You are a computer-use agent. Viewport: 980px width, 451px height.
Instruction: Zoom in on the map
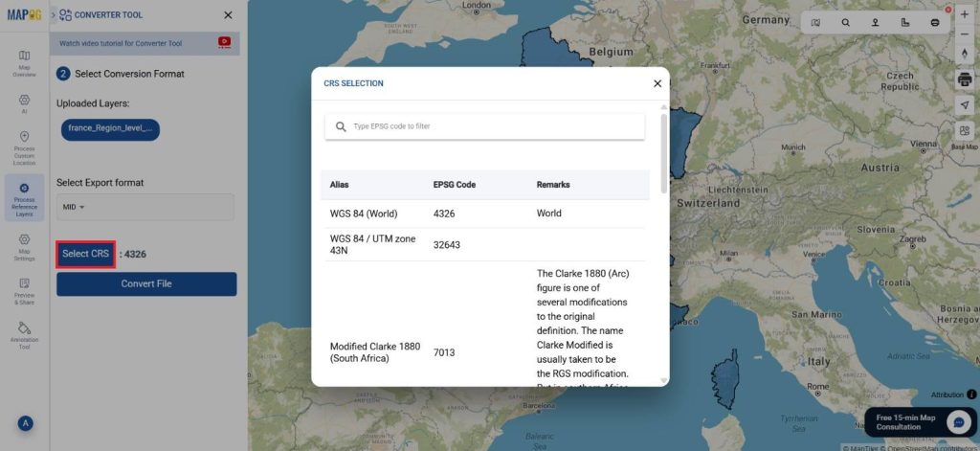click(x=964, y=15)
